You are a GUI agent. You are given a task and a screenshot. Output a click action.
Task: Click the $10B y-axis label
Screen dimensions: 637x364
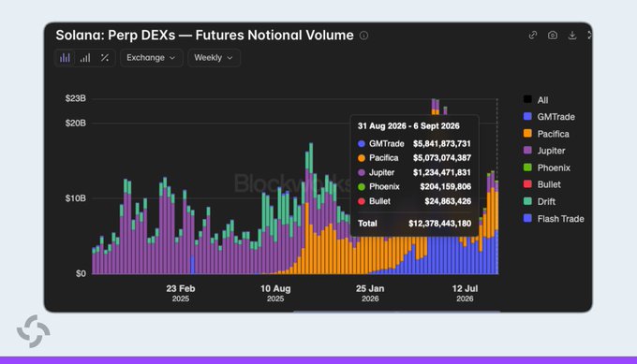point(76,198)
